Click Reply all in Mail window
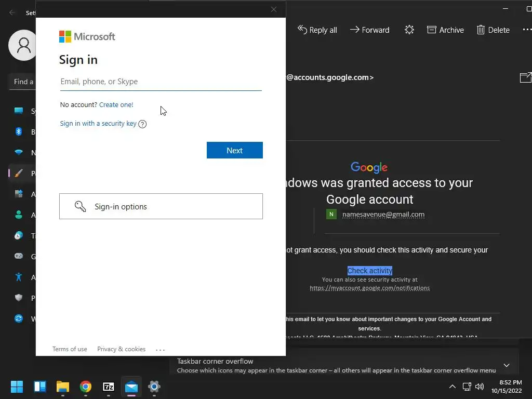532x399 pixels. 317,30
